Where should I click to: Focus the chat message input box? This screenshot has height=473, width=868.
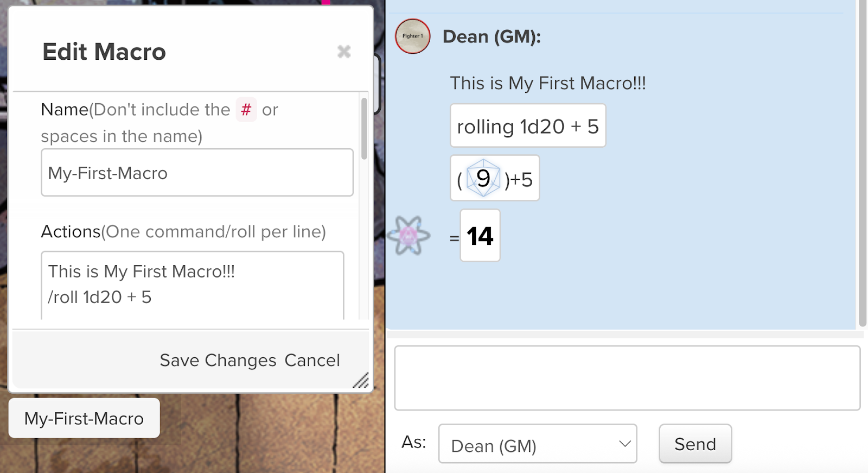pos(627,378)
